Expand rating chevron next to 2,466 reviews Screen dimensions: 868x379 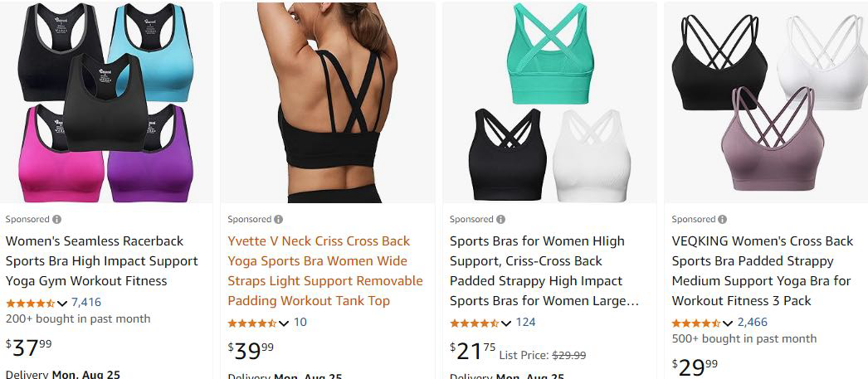(x=728, y=323)
